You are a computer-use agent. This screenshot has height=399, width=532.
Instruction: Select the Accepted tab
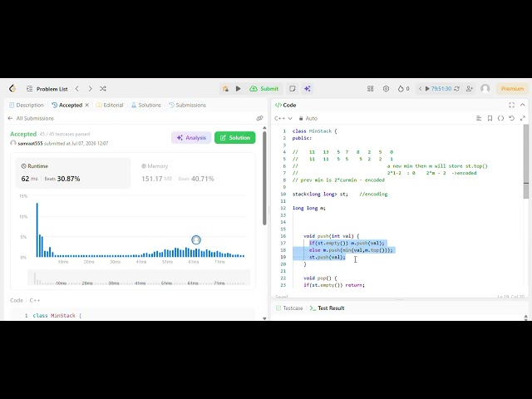tap(67, 106)
